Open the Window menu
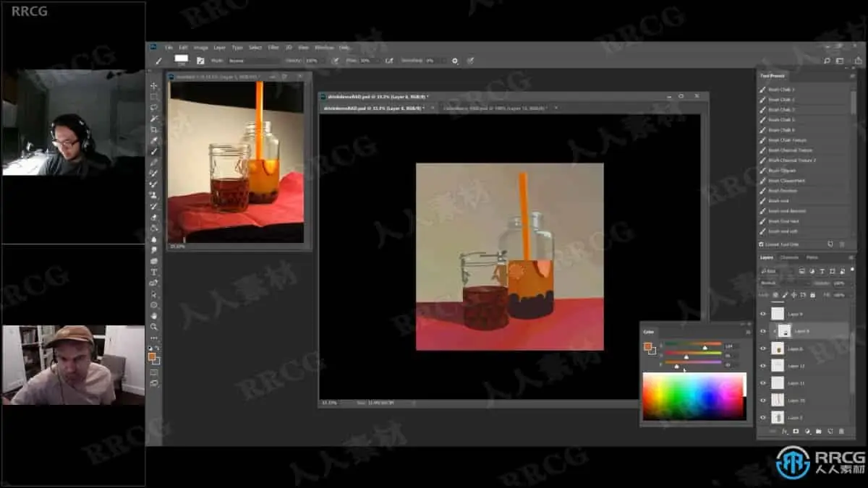Image resolution: width=868 pixels, height=488 pixels. [324, 48]
